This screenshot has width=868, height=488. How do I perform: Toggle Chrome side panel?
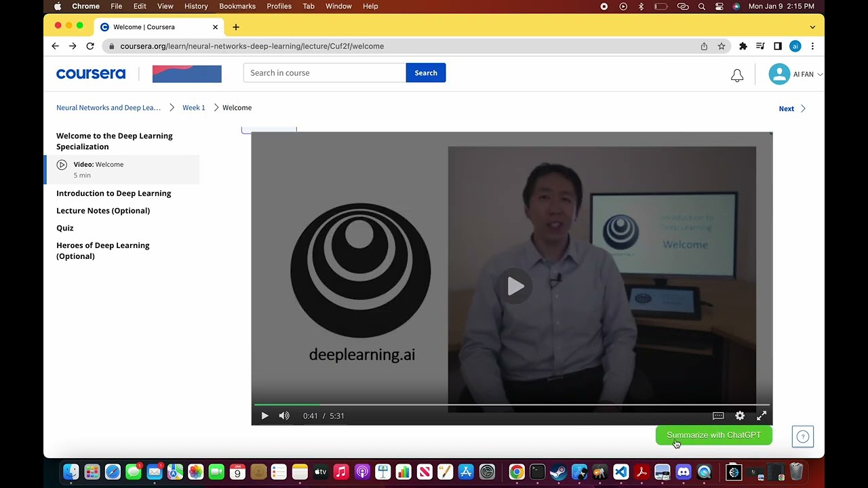778,46
